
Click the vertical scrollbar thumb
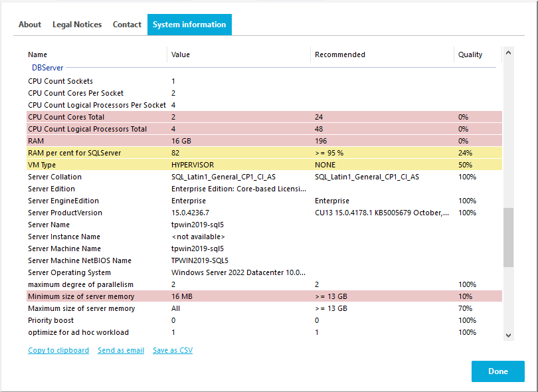[508, 237]
